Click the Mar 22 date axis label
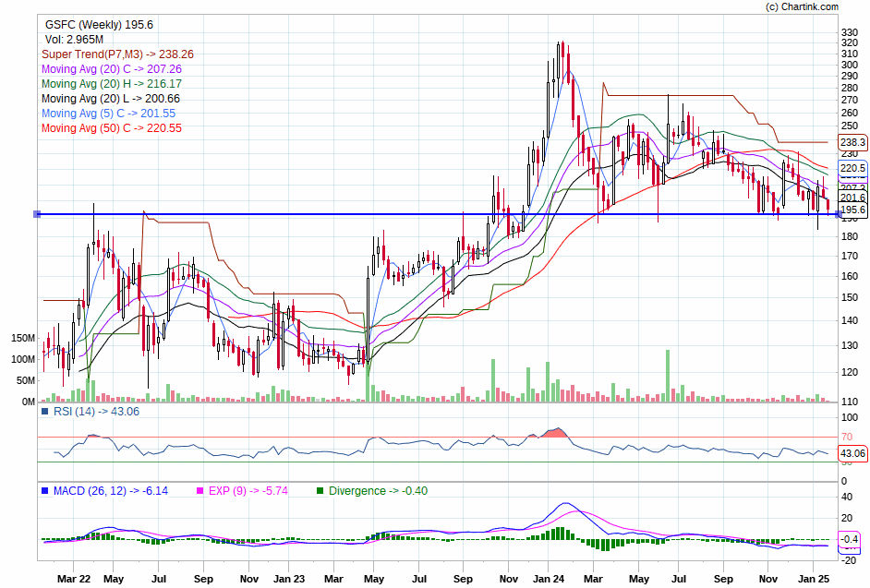870x588 pixels. pyautogui.click(x=74, y=579)
